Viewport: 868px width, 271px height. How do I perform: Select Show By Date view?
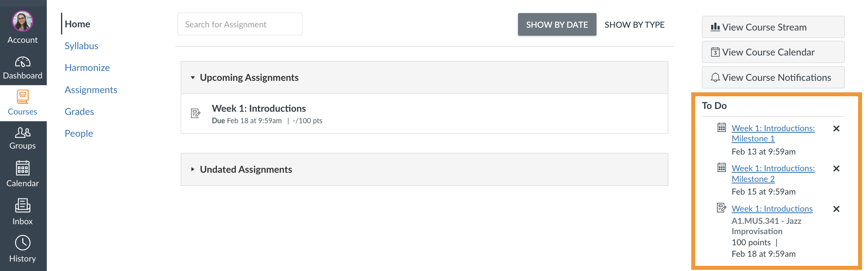point(557,25)
